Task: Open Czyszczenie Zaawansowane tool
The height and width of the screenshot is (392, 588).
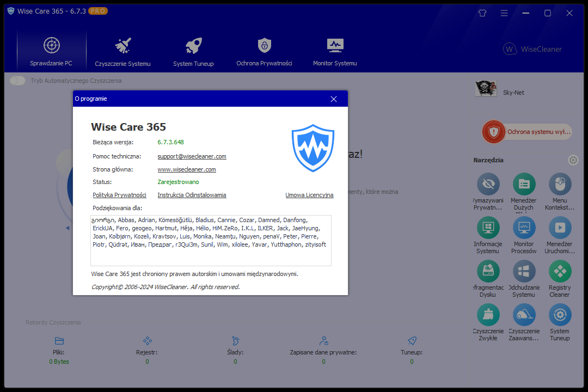Action: tap(524, 322)
